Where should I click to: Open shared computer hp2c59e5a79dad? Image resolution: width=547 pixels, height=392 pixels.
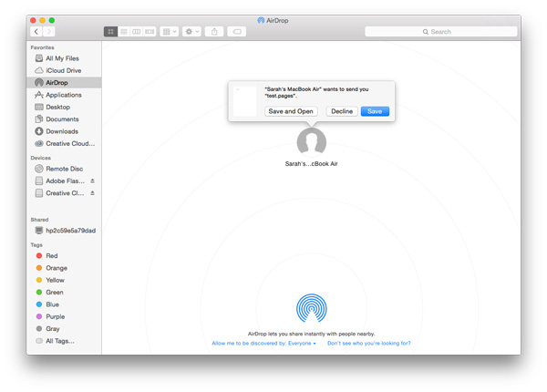point(64,231)
